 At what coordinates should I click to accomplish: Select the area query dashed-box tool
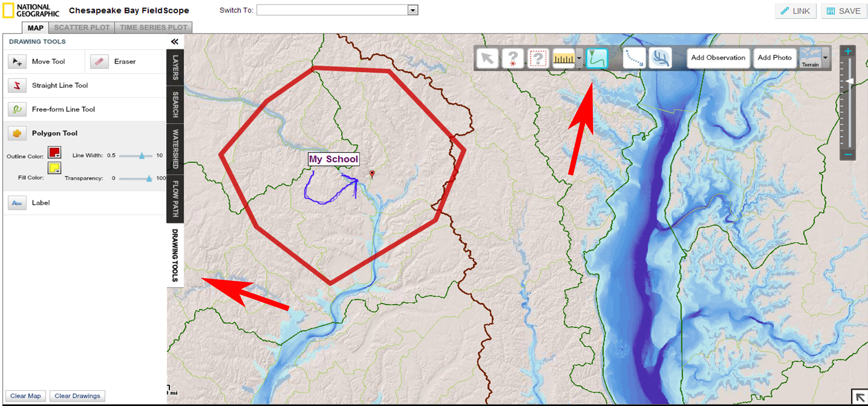coord(538,58)
